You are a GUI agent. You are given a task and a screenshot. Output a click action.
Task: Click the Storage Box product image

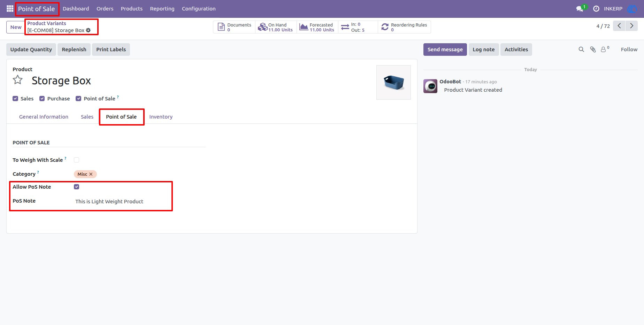tap(393, 82)
